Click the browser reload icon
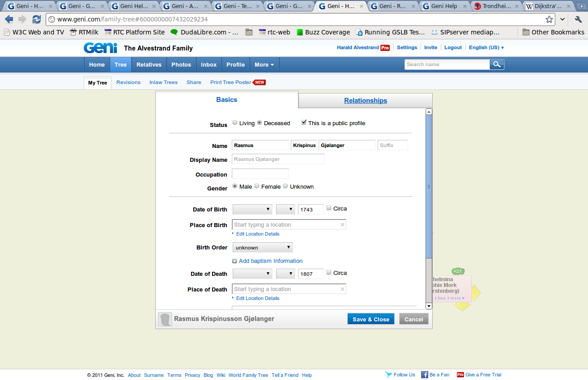The image size is (588, 380). click(x=37, y=19)
